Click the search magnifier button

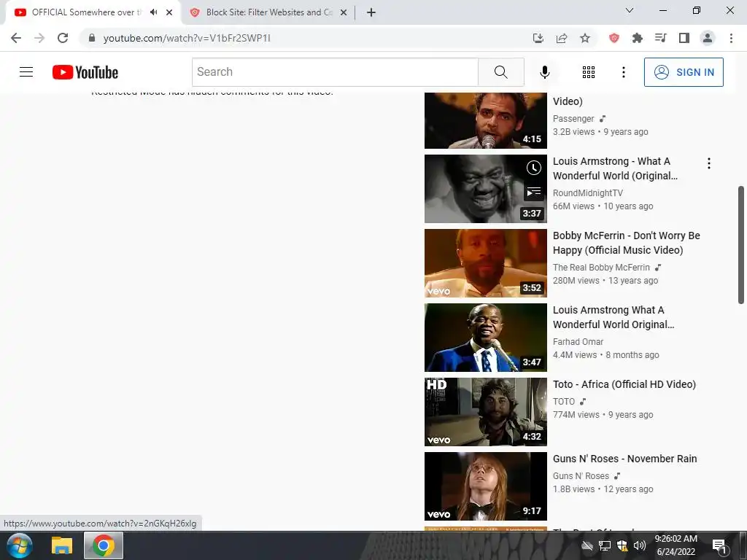(500, 72)
